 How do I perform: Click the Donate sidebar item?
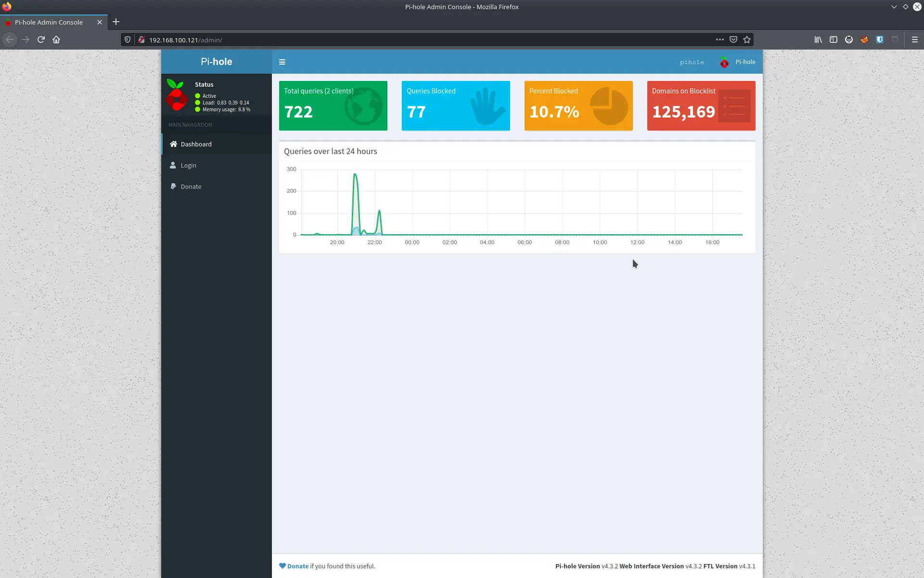coord(191,186)
